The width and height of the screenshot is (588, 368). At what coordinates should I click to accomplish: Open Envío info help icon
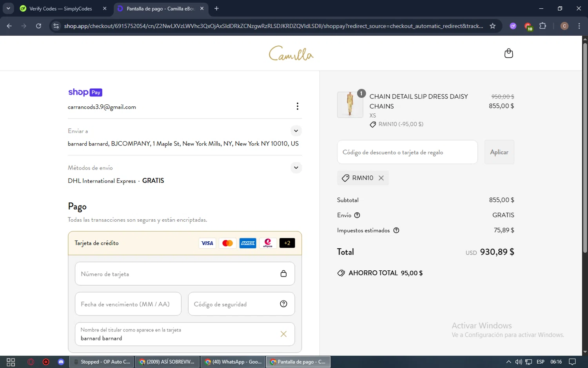(357, 215)
